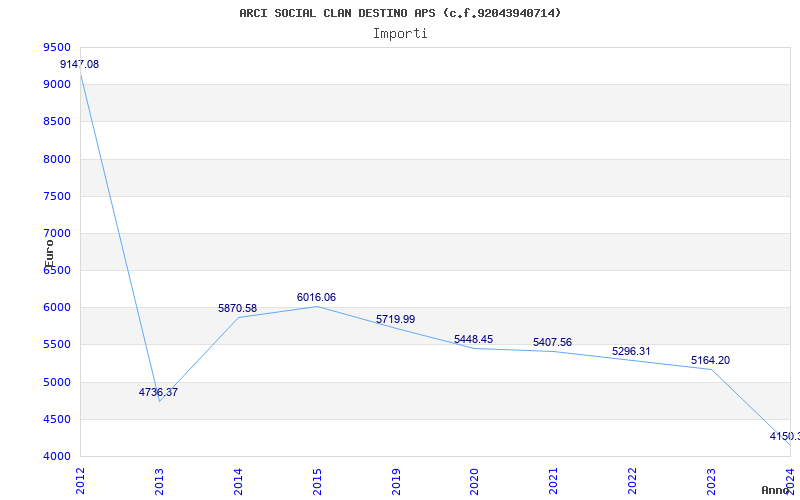The width and height of the screenshot is (800, 500).
Task: Click the 2022 x-axis label
Action: [632, 481]
